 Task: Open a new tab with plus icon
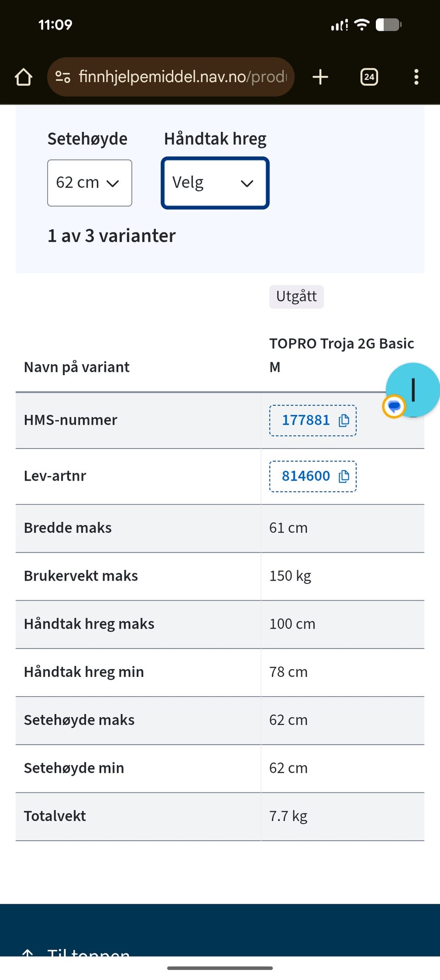(320, 77)
